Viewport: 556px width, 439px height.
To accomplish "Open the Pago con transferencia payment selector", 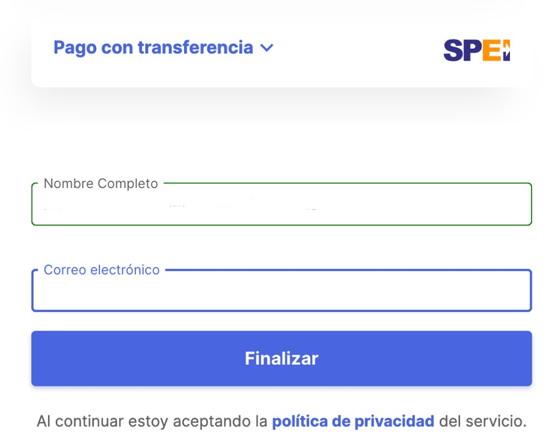I will (163, 48).
